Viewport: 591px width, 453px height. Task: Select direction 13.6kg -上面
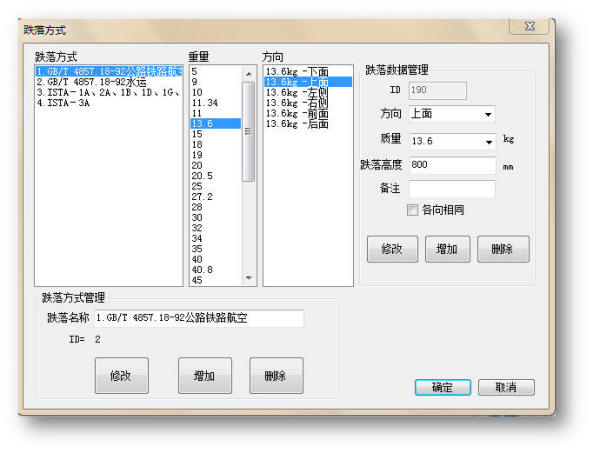coord(308,82)
